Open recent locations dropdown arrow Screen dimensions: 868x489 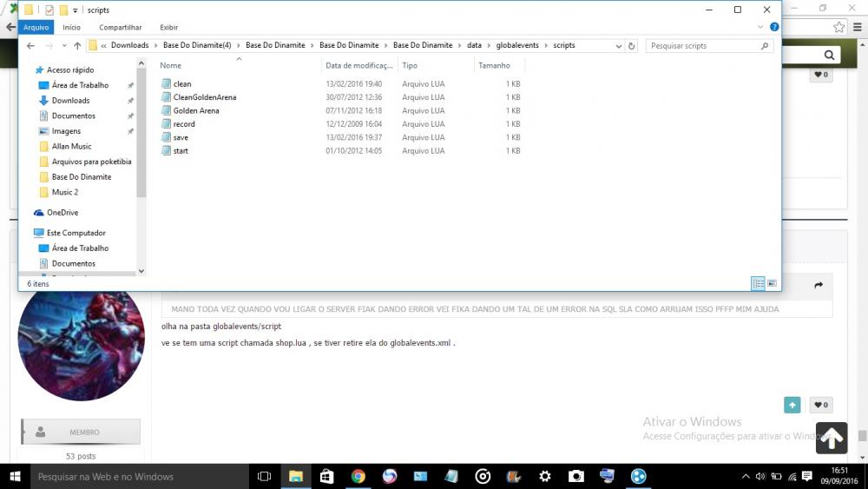tap(64, 46)
